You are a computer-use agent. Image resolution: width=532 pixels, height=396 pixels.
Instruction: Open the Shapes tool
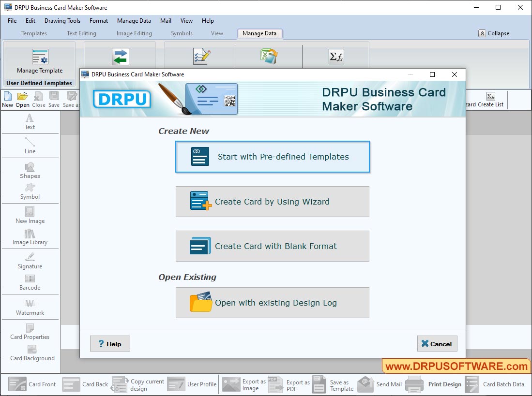[30, 171]
